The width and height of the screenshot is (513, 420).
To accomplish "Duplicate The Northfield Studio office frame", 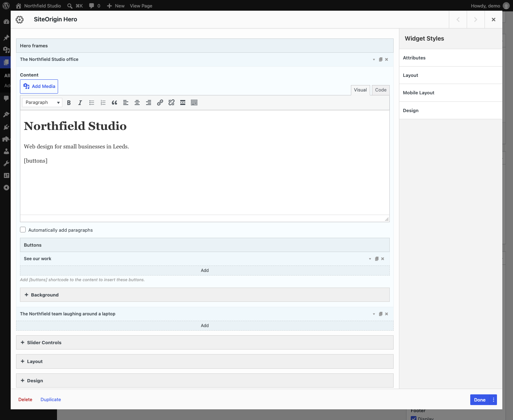I will (x=380, y=59).
